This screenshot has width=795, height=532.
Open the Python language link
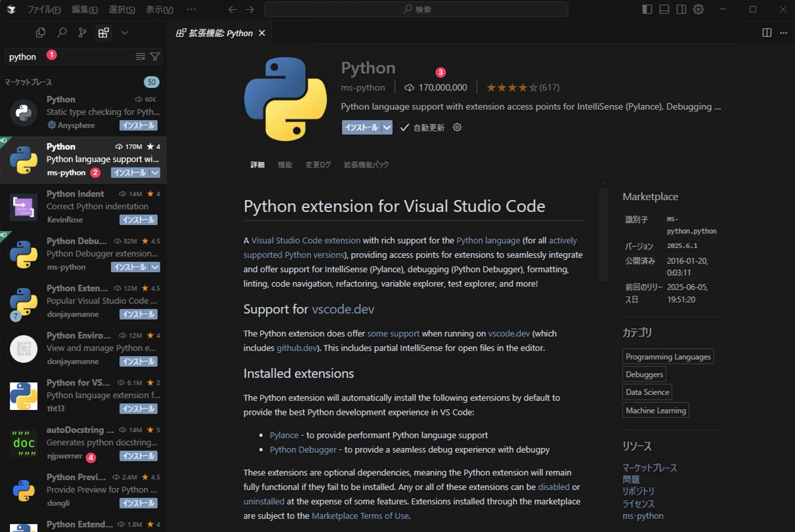[488, 240]
